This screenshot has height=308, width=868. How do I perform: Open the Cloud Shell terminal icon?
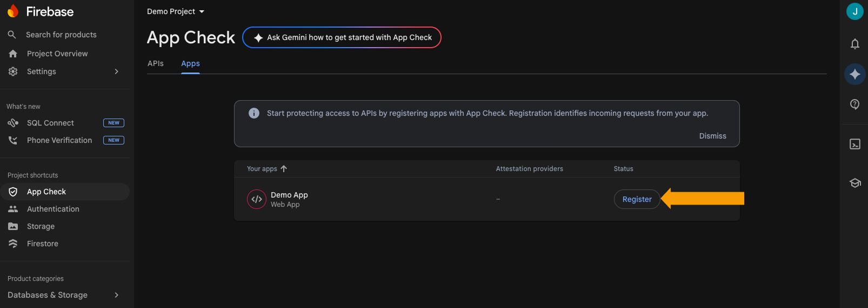click(855, 144)
